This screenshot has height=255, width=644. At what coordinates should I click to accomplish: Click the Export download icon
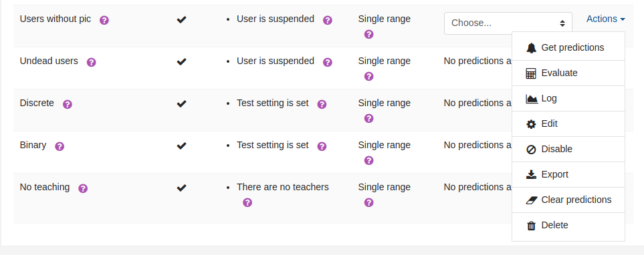531,175
